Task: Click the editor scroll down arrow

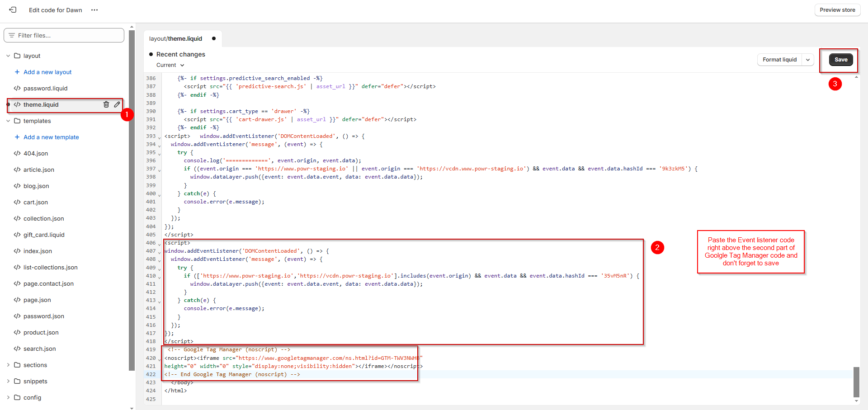Action: click(856, 401)
